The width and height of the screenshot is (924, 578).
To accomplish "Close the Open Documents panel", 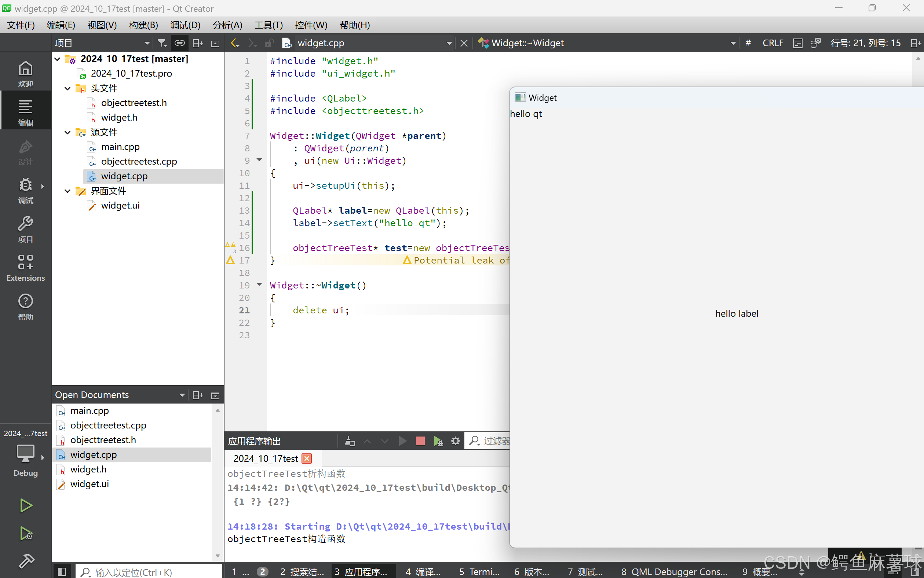I will click(x=215, y=395).
